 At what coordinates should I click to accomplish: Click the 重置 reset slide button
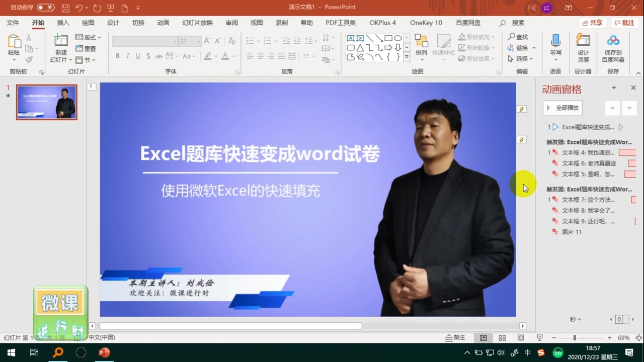click(86, 49)
